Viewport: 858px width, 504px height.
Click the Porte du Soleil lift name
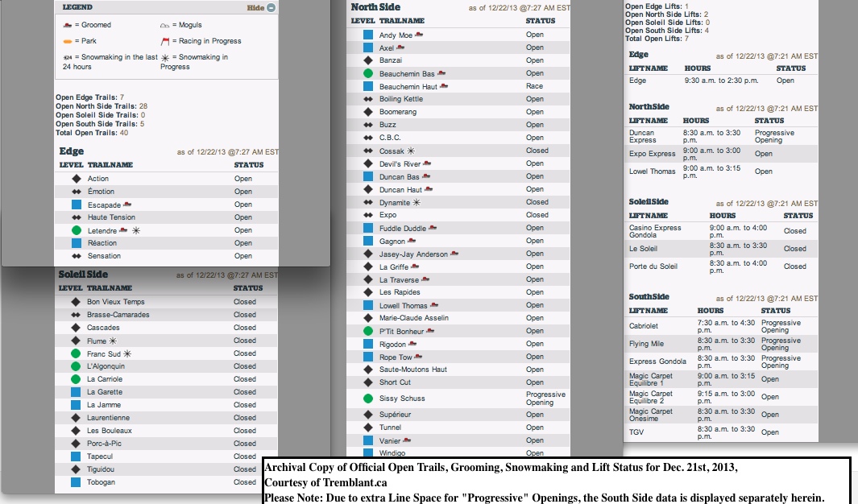[653, 266]
